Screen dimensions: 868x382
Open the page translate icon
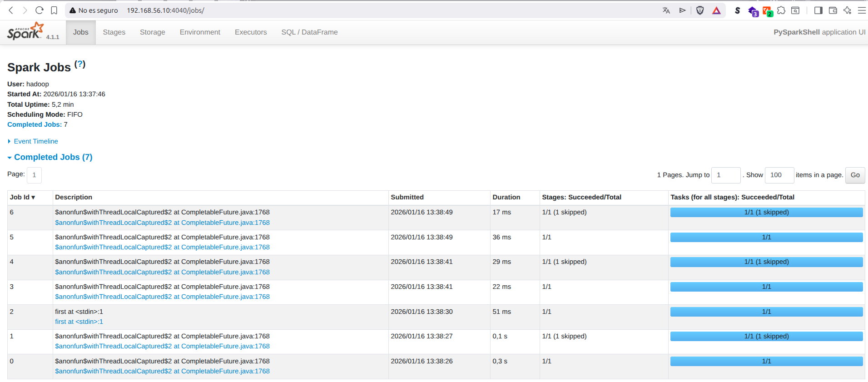tap(666, 10)
